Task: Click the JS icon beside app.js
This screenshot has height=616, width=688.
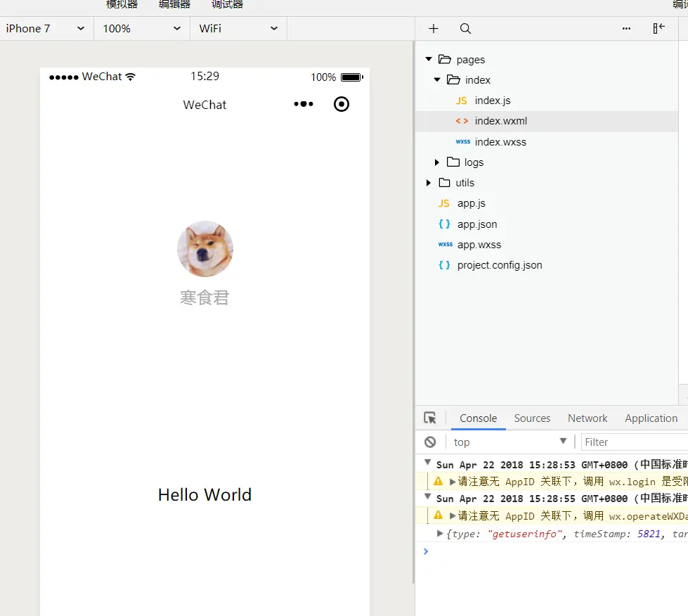Action: (x=443, y=203)
